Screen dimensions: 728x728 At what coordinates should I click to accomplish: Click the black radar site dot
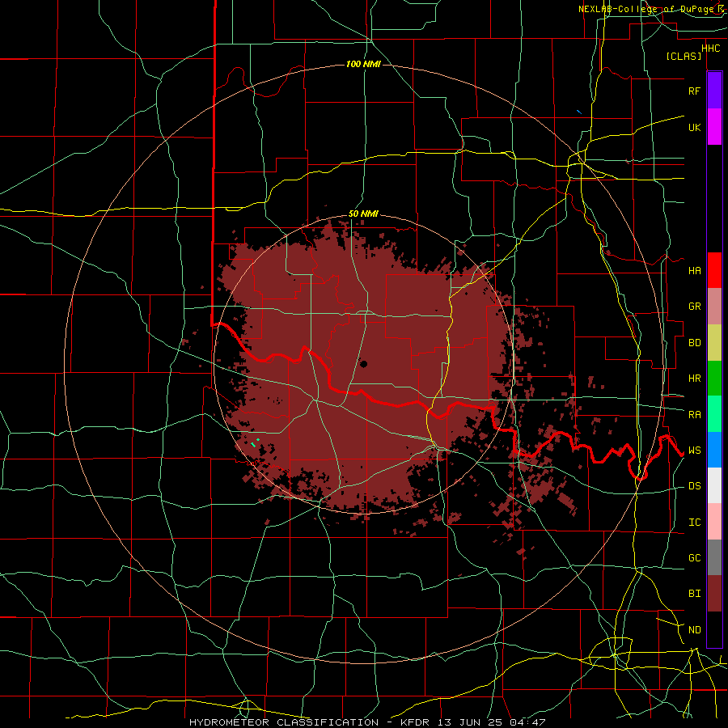pos(363,364)
